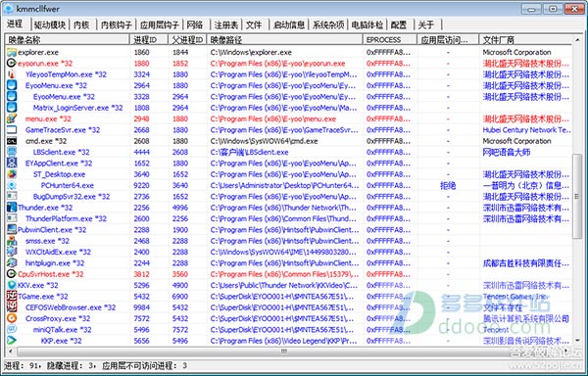
Task: Click the hintplugin.exe process icon
Action: (12, 262)
